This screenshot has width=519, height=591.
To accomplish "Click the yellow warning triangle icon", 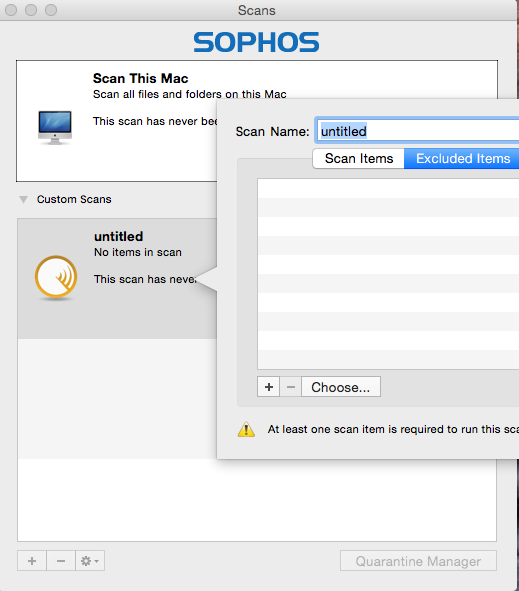I will coord(246,429).
